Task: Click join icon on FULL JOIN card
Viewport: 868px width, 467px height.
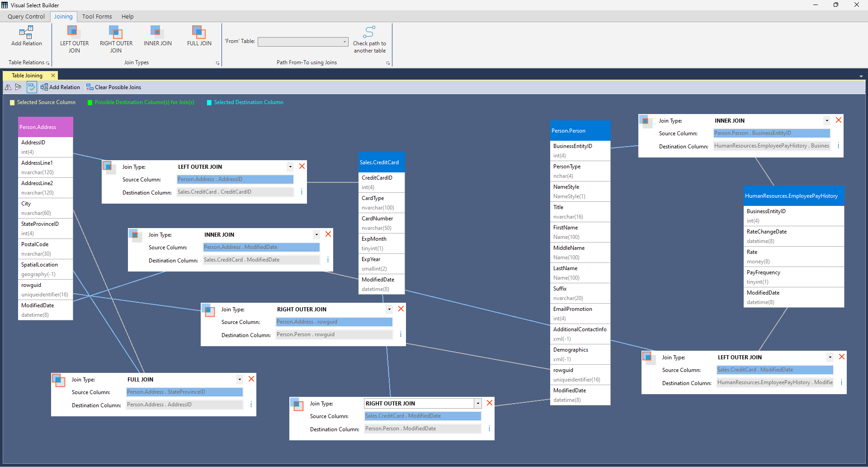Action: [58, 380]
